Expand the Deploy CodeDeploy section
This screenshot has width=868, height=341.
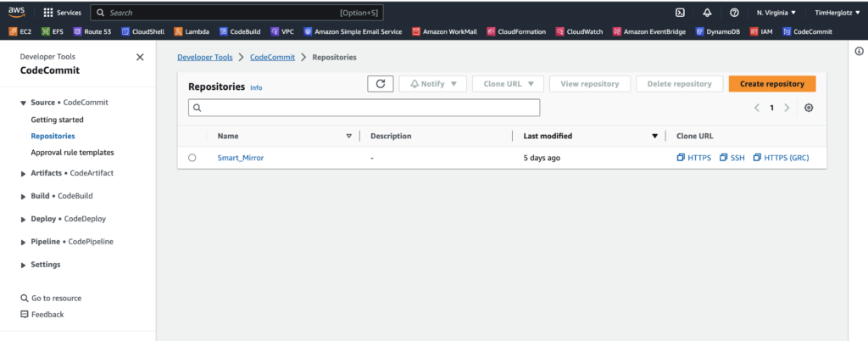(23, 219)
